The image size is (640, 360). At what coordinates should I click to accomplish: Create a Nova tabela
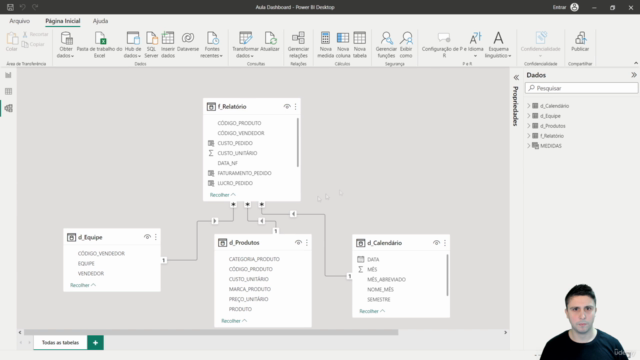(360, 44)
